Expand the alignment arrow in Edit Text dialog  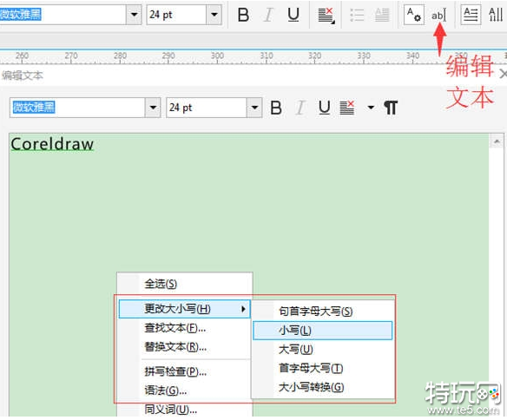371,108
